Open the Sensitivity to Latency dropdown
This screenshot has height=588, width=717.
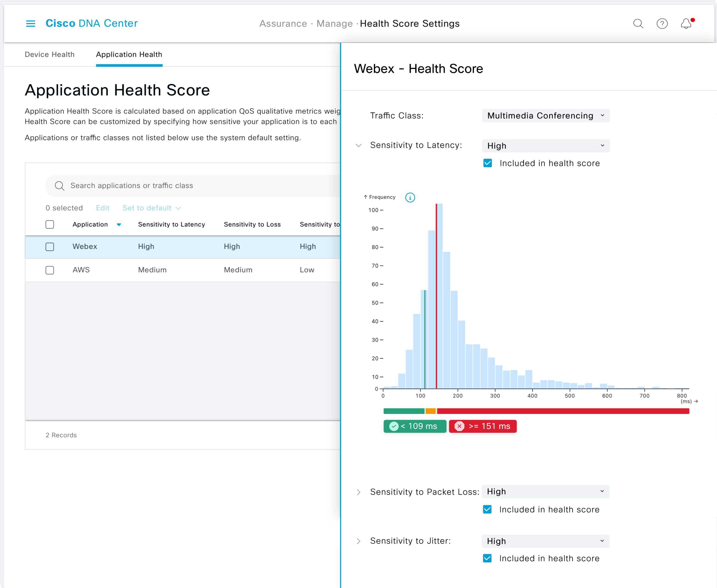click(x=546, y=146)
